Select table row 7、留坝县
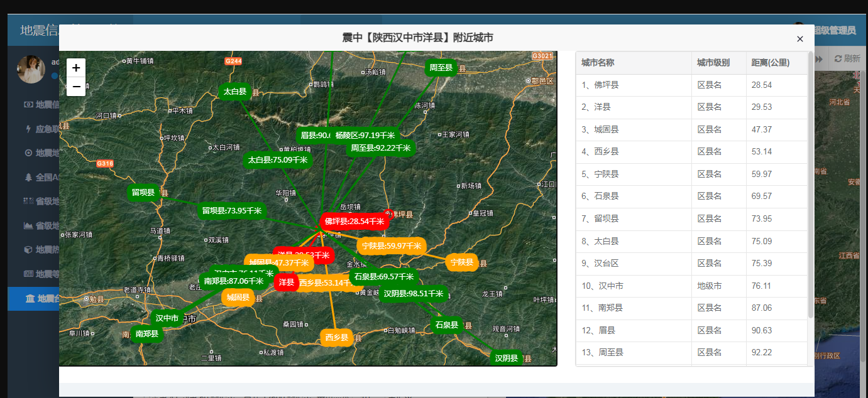Viewport: 868px width, 398px height. 691,218
